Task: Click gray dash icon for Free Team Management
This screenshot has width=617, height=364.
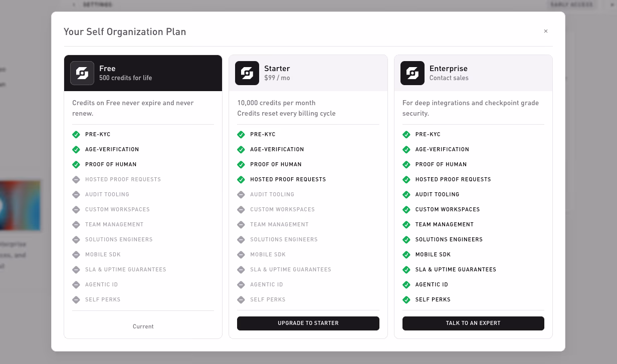Action: coord(76,225)
